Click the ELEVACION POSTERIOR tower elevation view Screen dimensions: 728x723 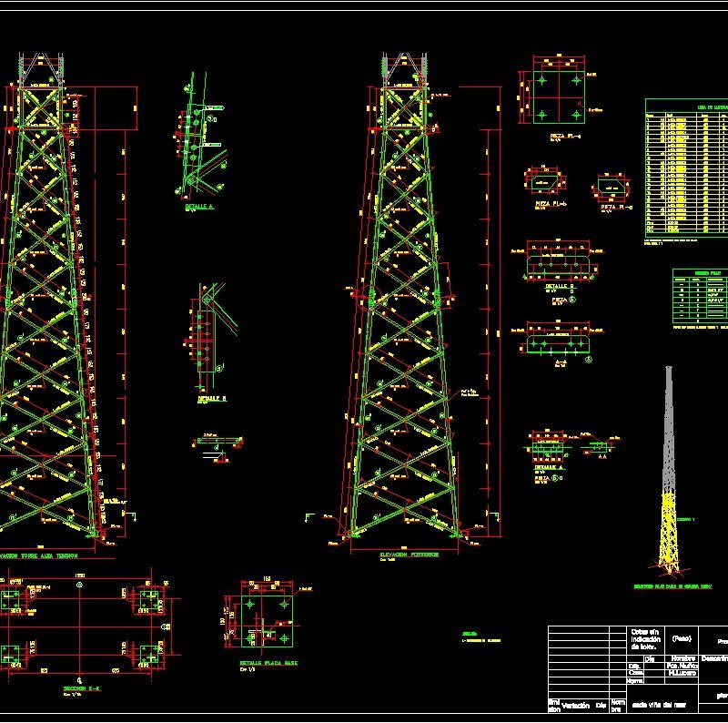400,300
